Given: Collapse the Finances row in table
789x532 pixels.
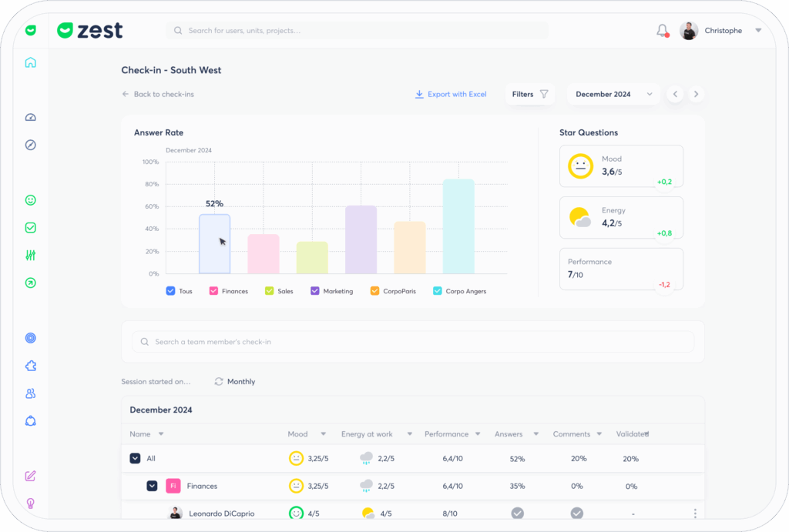Looking at the screenshot, I should (x=152, y=486).
